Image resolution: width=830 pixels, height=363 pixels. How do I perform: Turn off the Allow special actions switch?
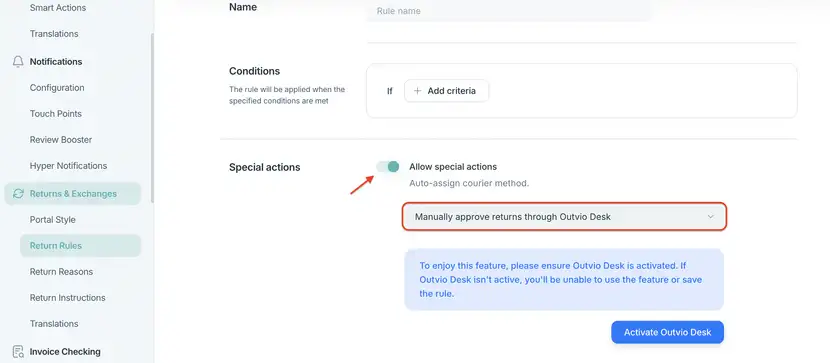pos(387,167)
